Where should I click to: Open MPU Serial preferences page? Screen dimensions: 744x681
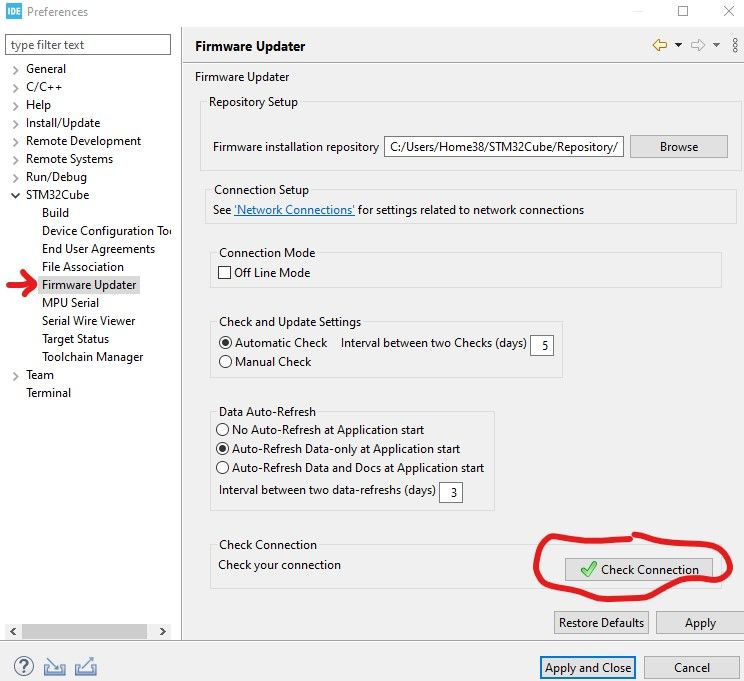[70, 303]
